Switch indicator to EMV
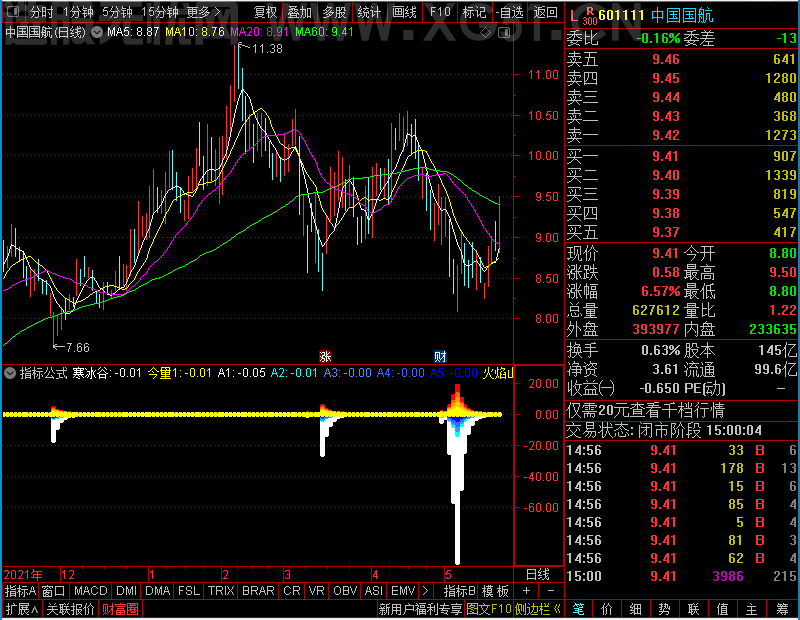Screen dimensions: 800x620 (x=403, y=591)
